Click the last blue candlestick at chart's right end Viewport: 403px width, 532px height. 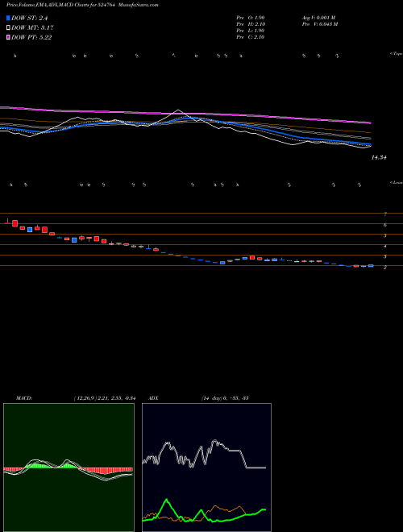point(371,266)
